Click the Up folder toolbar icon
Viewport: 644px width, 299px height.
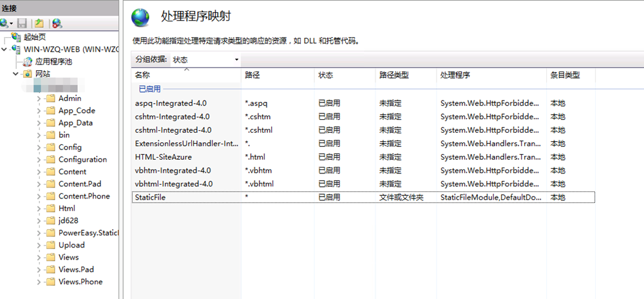coord(39,23)
